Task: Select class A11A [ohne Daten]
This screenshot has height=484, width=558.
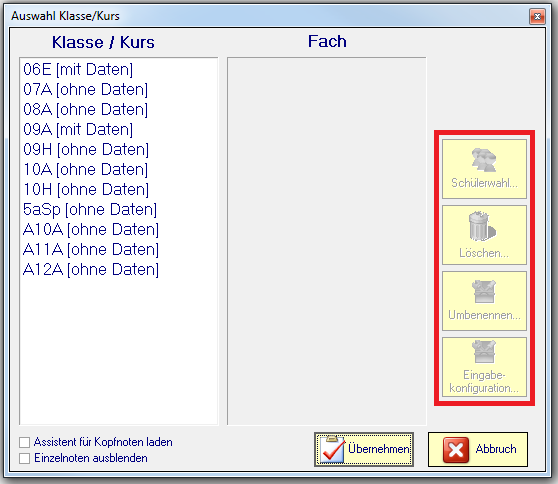Action: tap(91, 249)
